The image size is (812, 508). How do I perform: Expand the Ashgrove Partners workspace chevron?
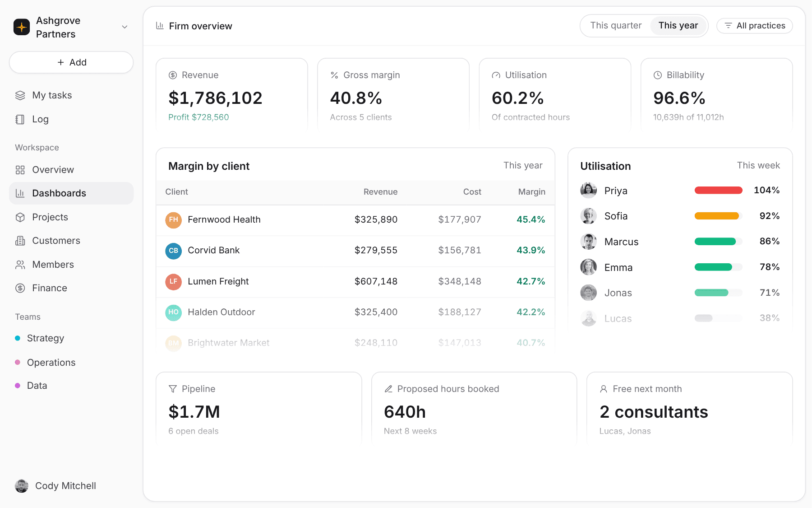click(x=125, y=27)
